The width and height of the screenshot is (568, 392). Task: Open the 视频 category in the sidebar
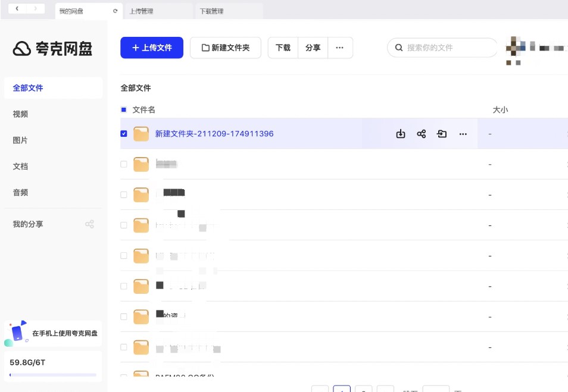click(x=21, y=114)
